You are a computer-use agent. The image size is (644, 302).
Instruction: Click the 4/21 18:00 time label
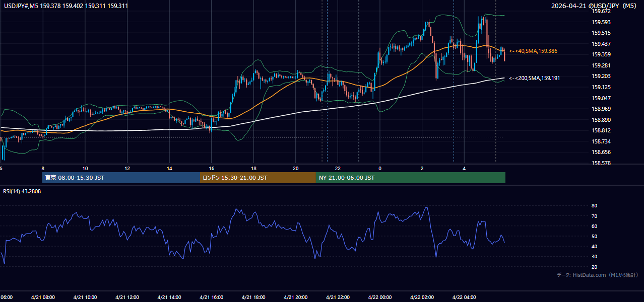[253, 297]
